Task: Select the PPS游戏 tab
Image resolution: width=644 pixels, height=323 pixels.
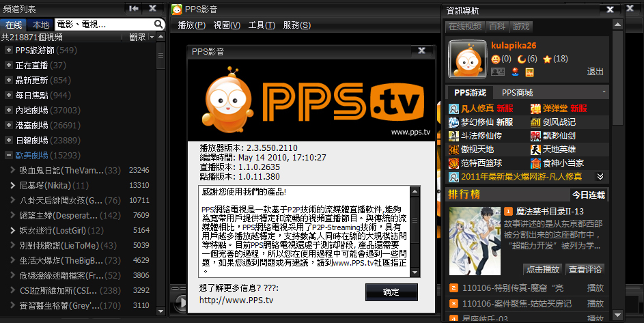Action: pyautogui.click(x=470, y=92)
